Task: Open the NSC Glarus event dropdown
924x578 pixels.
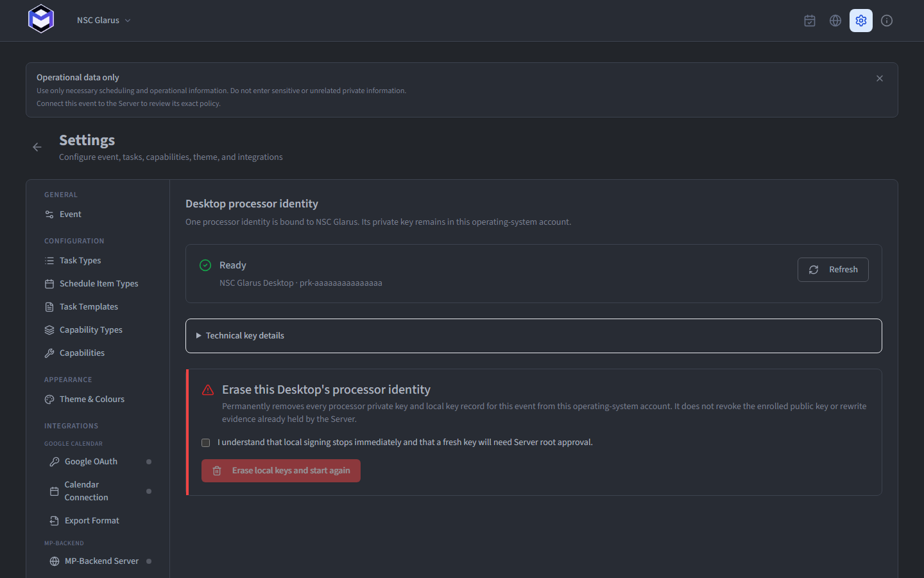Action: 103,21
